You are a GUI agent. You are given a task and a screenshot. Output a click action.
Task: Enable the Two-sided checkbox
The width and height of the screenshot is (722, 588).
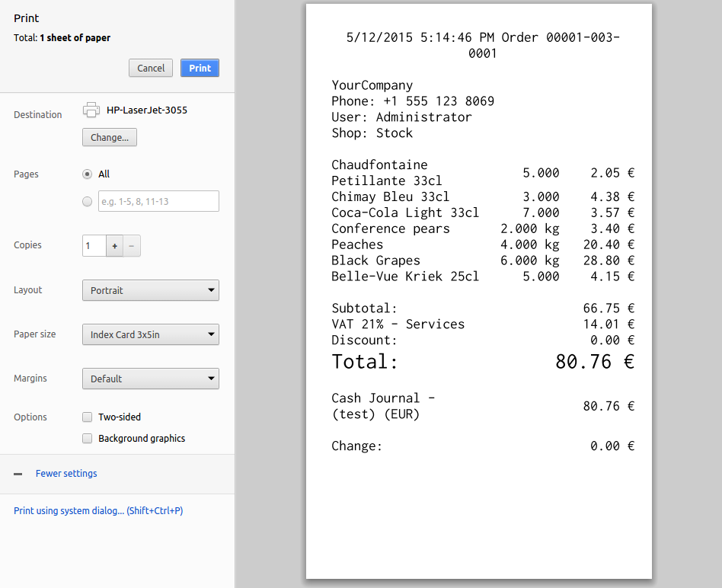(87, 417)
